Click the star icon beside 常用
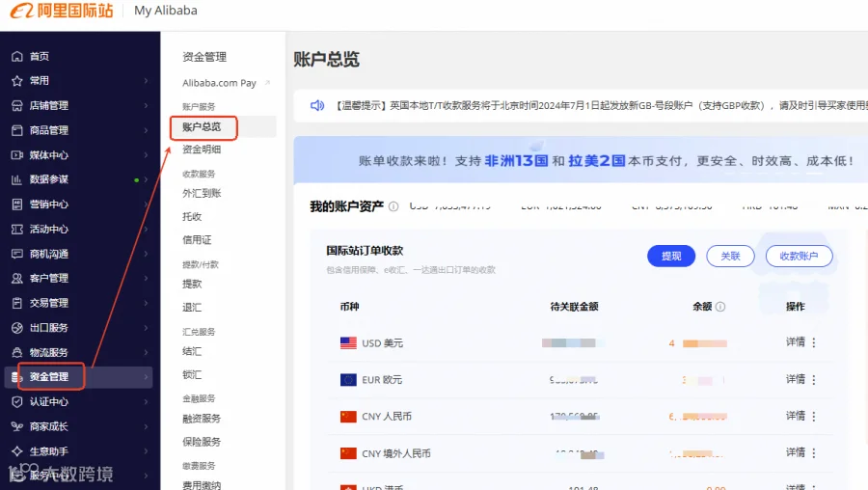 coord(17,81)
